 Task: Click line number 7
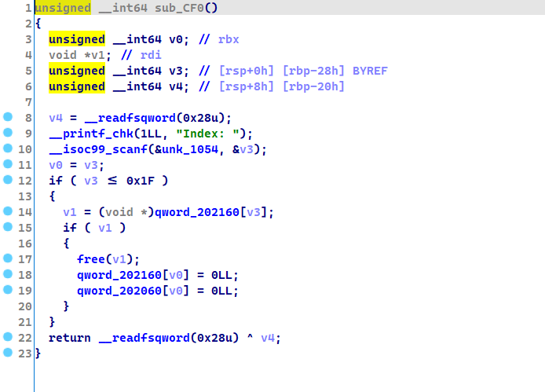28,102
